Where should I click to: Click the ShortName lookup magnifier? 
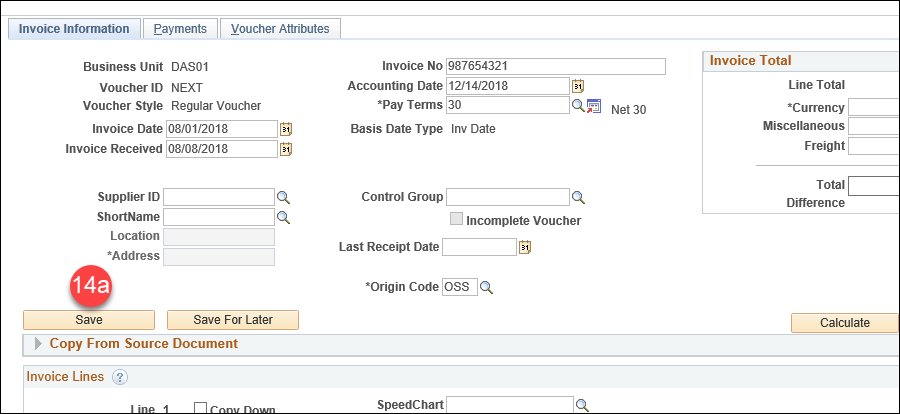coord(284,217)
